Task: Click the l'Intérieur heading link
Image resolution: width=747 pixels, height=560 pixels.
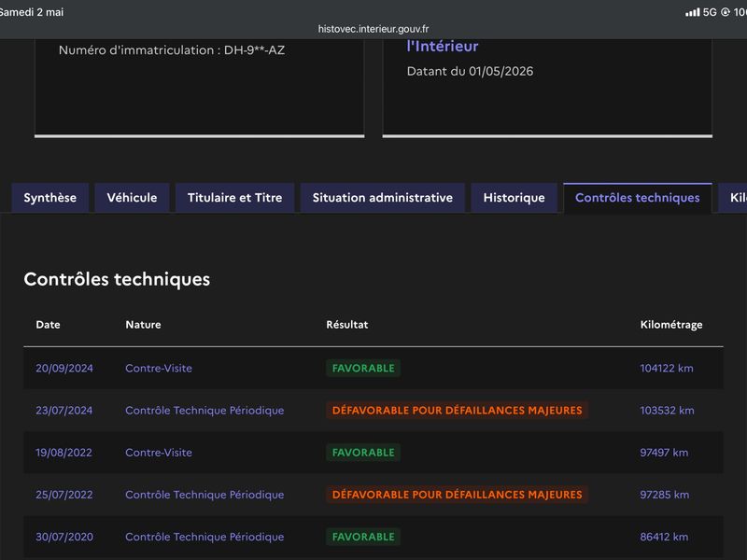Action: coord(443,46)
